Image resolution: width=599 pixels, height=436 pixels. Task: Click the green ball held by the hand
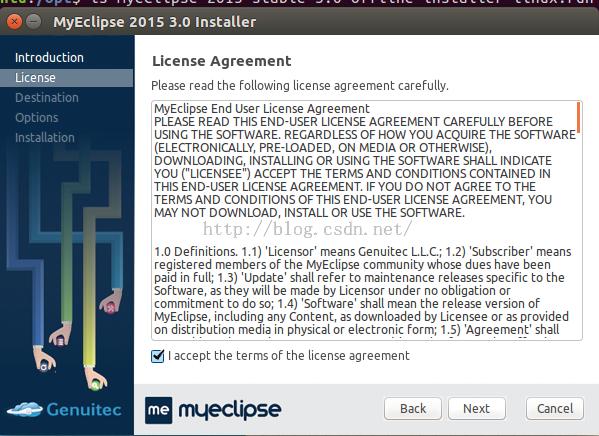(96, 384)
